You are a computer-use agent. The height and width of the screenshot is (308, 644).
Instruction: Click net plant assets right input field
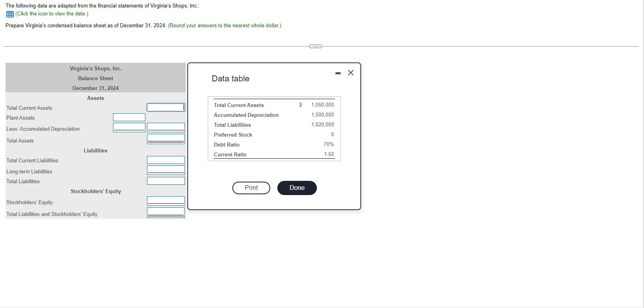[166, 127]
